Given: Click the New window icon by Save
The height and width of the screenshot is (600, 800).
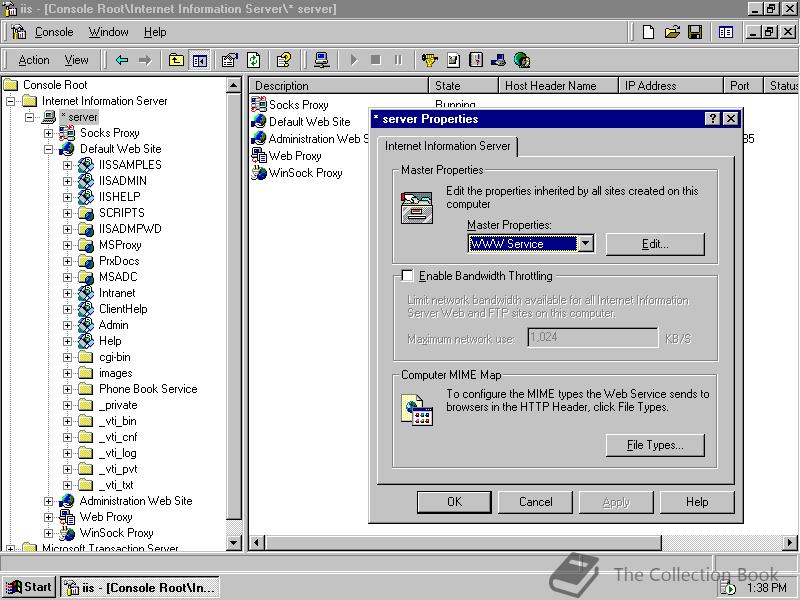Looking at the screenshot, I should 726,32.
